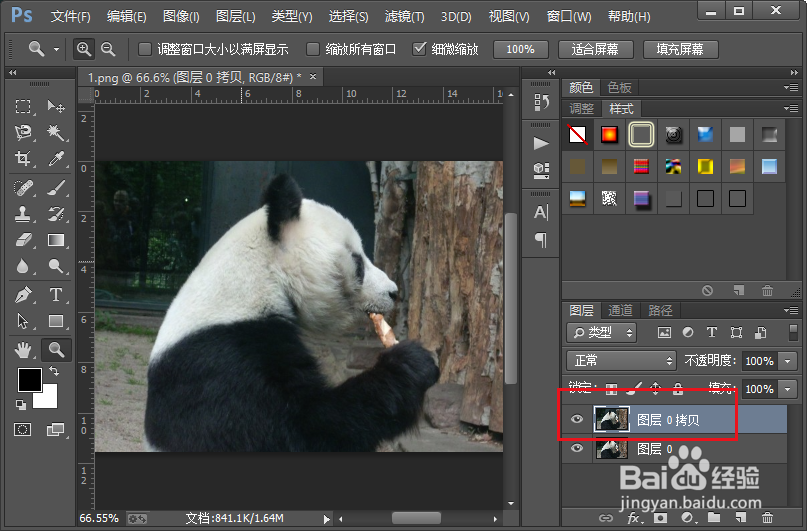The height and width of the screenshot is (531, 807).
Task: Delete layer with the trash icon
Action: (x=767, y=518)
